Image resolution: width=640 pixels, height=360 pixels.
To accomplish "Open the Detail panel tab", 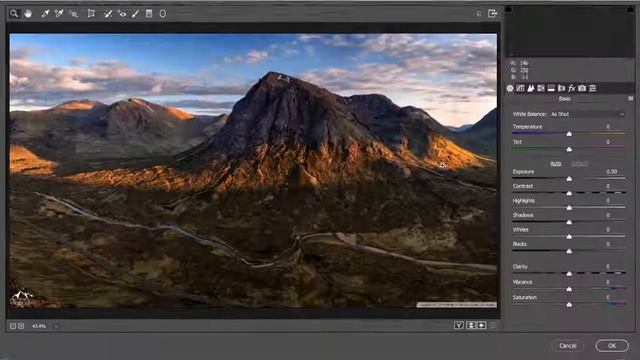I will [x=531, y=88].
